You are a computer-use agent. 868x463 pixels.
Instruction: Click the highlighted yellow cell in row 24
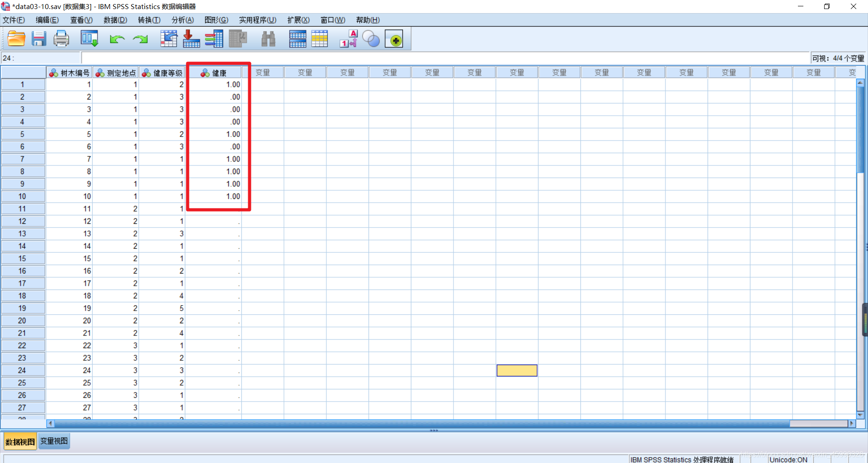tap(517, 370)
